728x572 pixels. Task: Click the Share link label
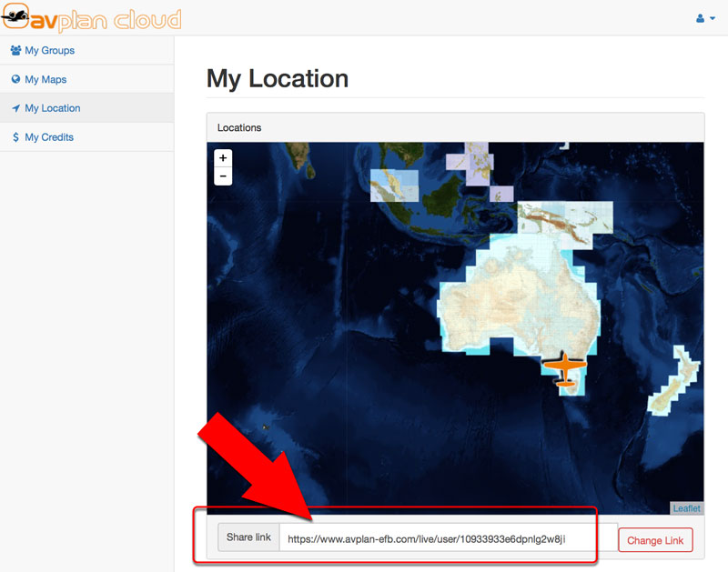pyautogui.click(x=248, y=537)
